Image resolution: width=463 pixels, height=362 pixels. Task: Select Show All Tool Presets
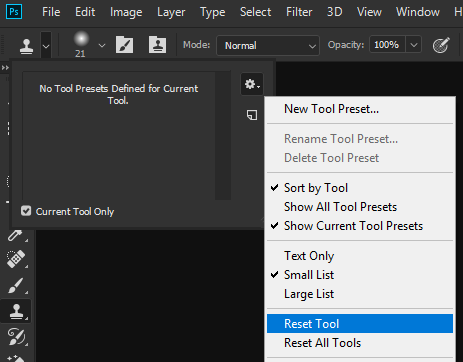pos(360,207)
